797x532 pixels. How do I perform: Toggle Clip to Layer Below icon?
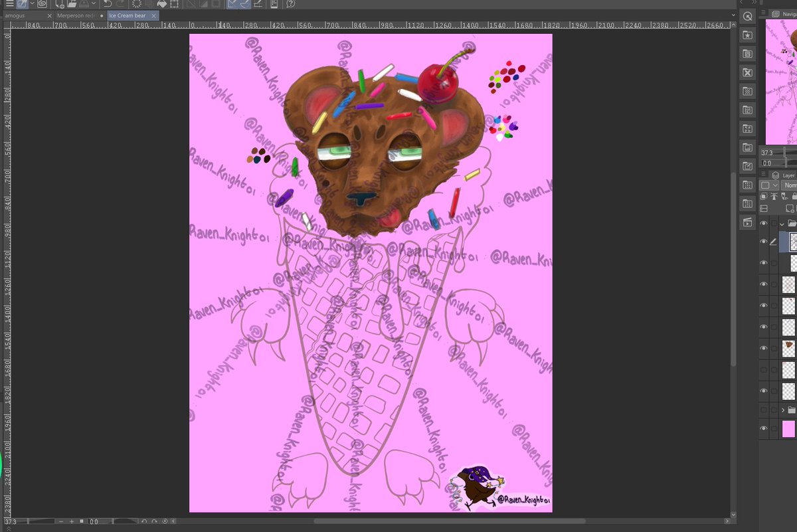(x=764, y=196)
